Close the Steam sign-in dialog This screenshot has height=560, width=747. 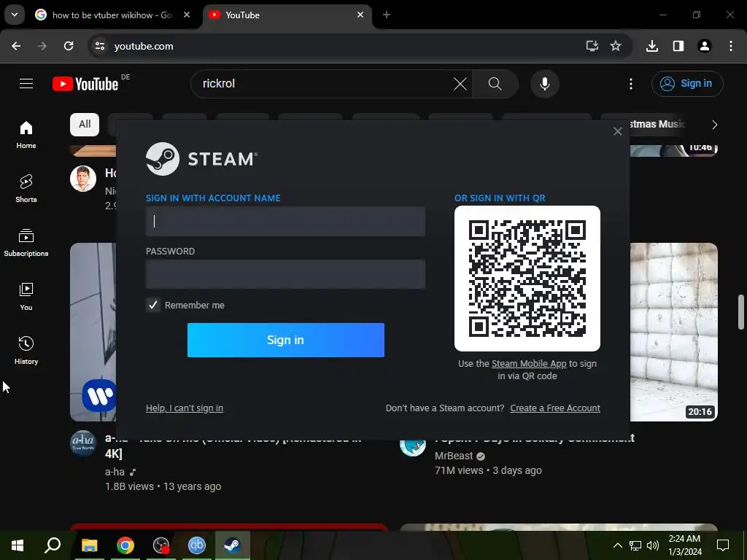[617, 131]
